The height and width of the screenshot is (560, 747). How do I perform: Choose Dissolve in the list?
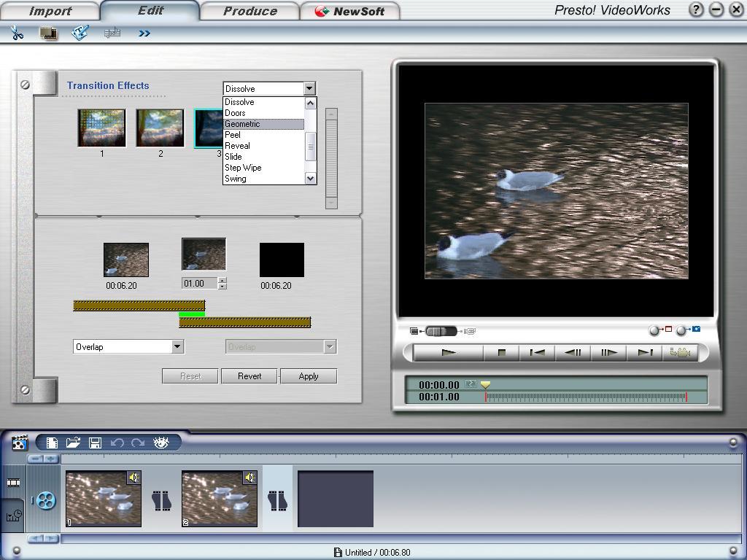263,102
